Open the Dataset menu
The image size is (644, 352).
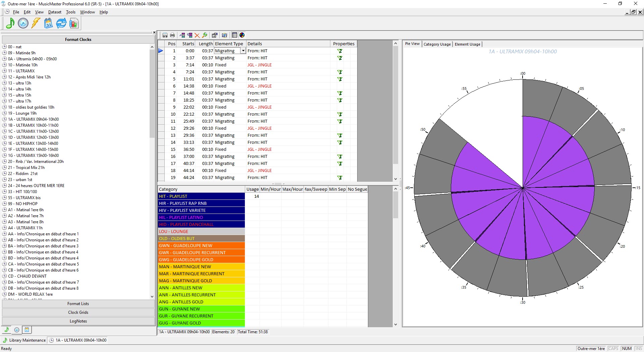[55, 12]
